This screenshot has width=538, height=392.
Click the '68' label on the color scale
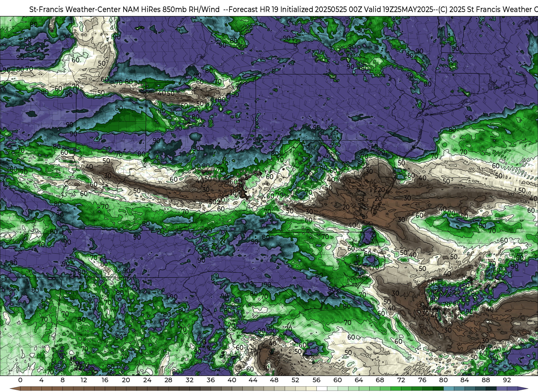[x=380, y=380]
